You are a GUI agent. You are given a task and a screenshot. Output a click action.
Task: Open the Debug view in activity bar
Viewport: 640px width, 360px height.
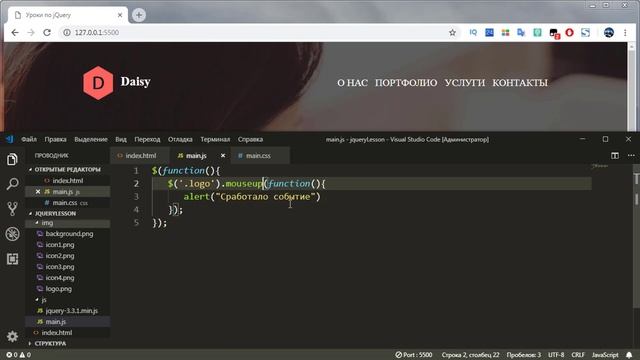pyautogui.click(x=12, y=234)
